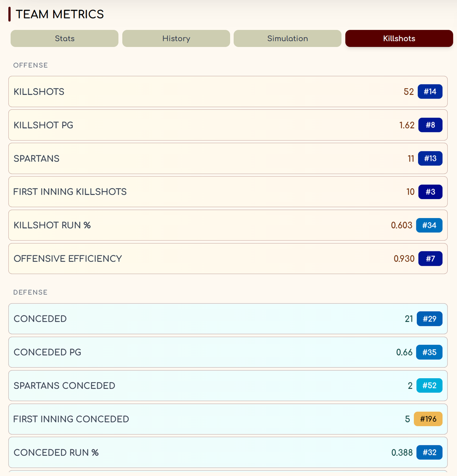Screen dimensions: 457x476
Task: Select the Simulation tab
Action: pyautogui.click(x=287, y=39)
